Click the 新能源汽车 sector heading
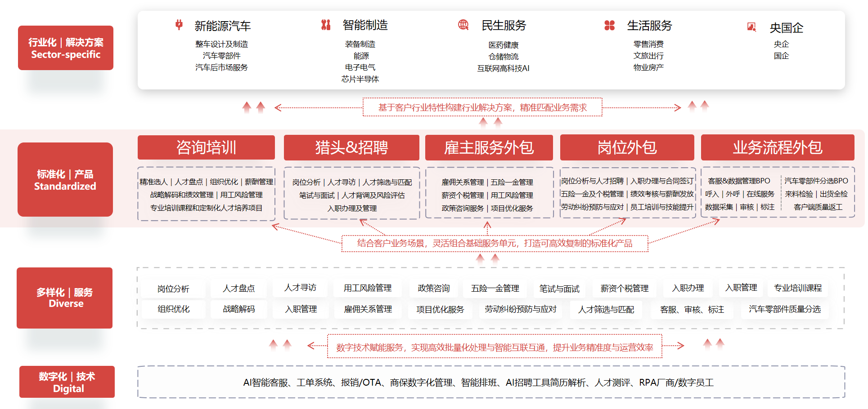Image resolution: width=868 pixels, height=409 pixels. pyautogui.click(x=223, y=26)
